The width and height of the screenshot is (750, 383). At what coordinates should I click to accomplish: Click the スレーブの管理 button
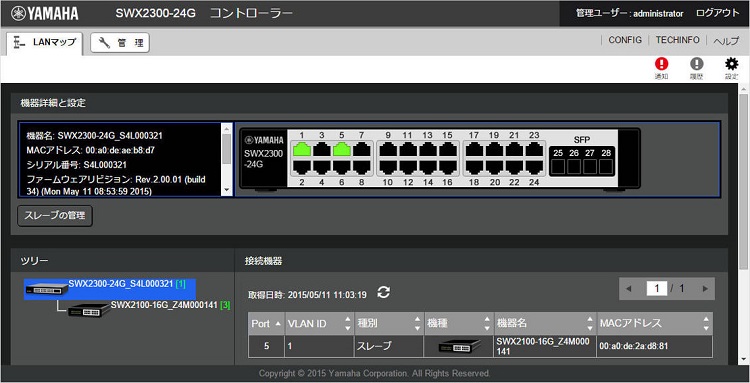(x=55, y=216)
